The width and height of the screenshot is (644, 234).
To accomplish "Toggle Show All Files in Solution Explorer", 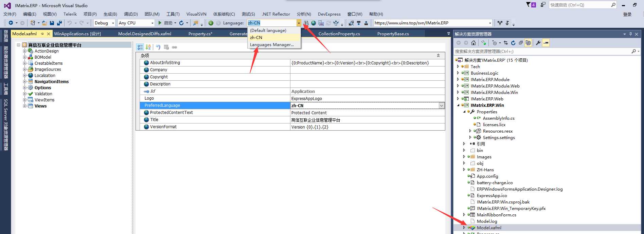I will click(x=528, y=43).
